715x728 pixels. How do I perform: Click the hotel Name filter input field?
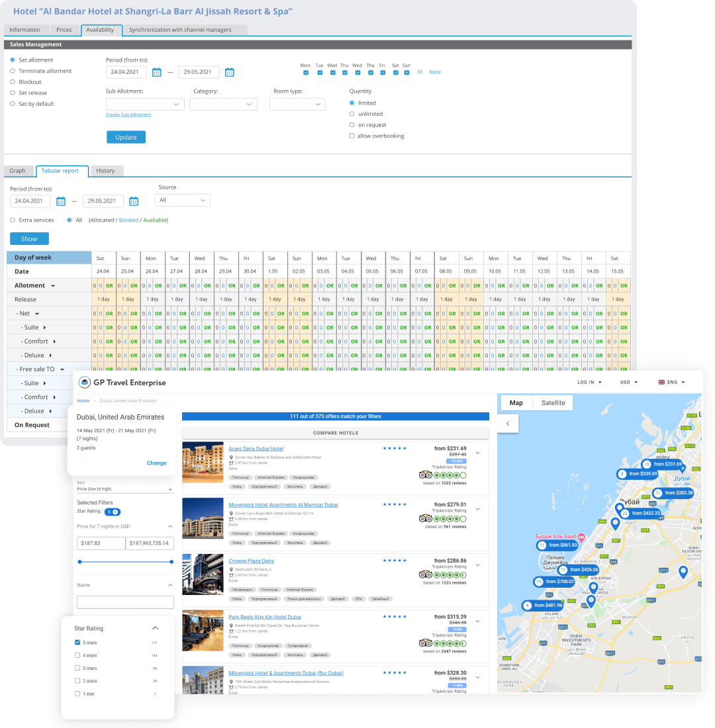point(125,602)
